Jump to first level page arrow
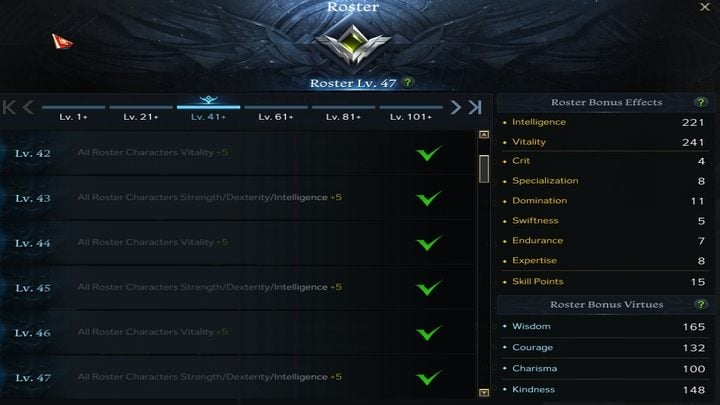 [x=9, y=107]
